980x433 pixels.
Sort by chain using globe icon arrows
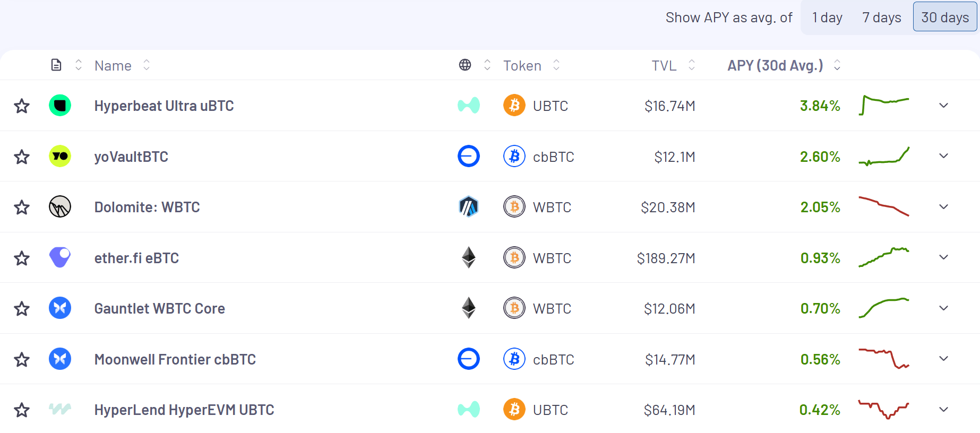487,65
